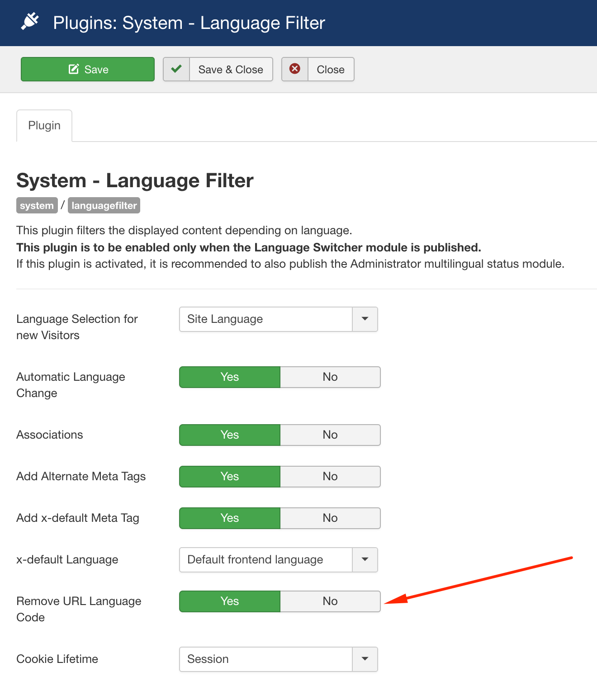The height and width of the screenshot is (700, 597).
Task: Select No for Add x-default Meta Tag
Action: point(330,518)
